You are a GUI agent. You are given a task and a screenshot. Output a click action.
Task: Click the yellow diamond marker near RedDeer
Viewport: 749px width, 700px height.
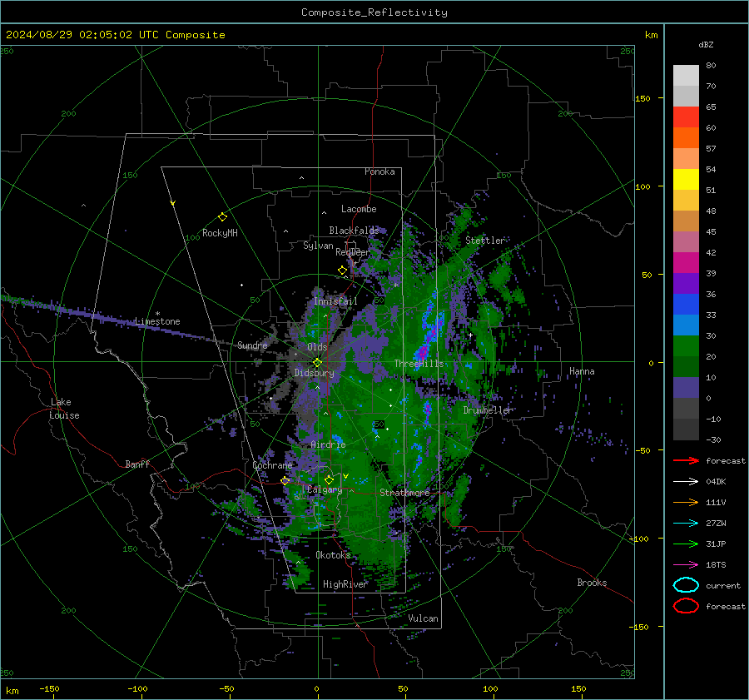tap(342, 271)
